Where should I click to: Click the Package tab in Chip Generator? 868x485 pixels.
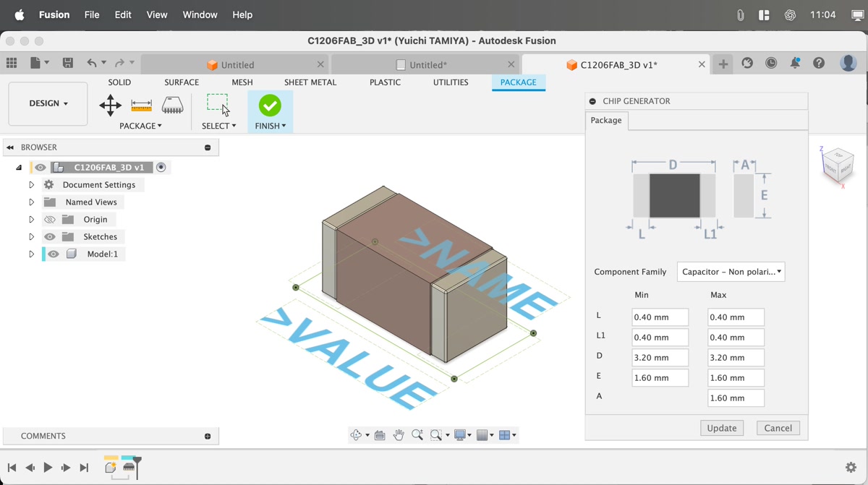coord(606,120)
